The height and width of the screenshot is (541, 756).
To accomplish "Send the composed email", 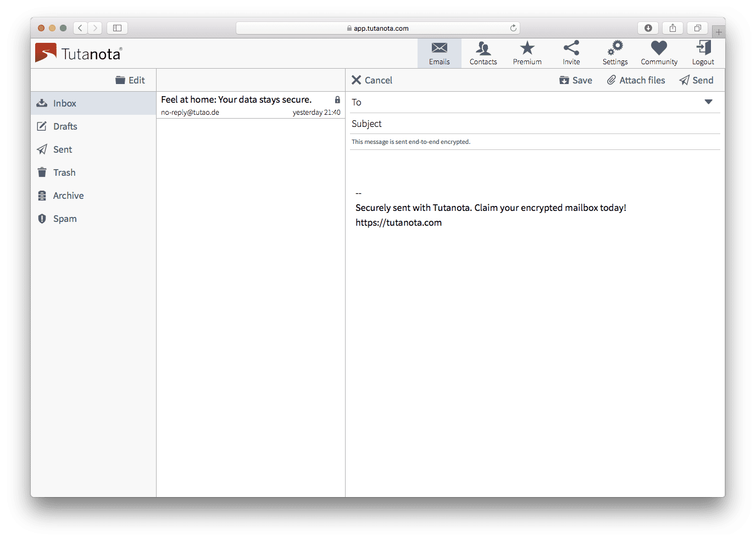I will tap(696, 80).
